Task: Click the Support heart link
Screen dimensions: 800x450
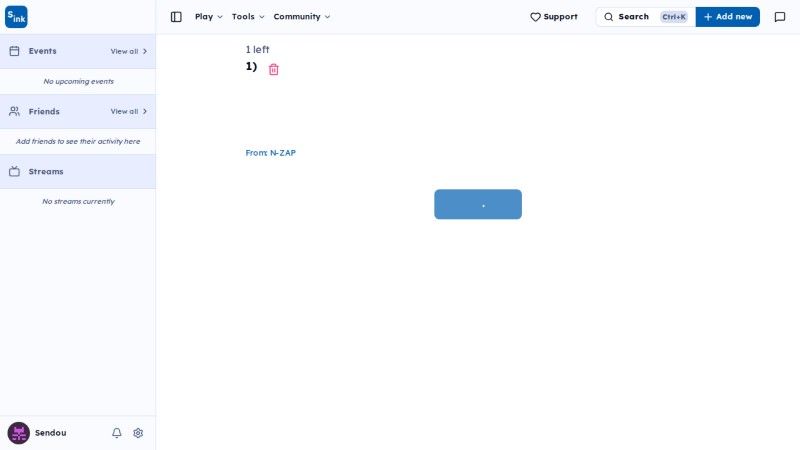Action: click(554, 17)
